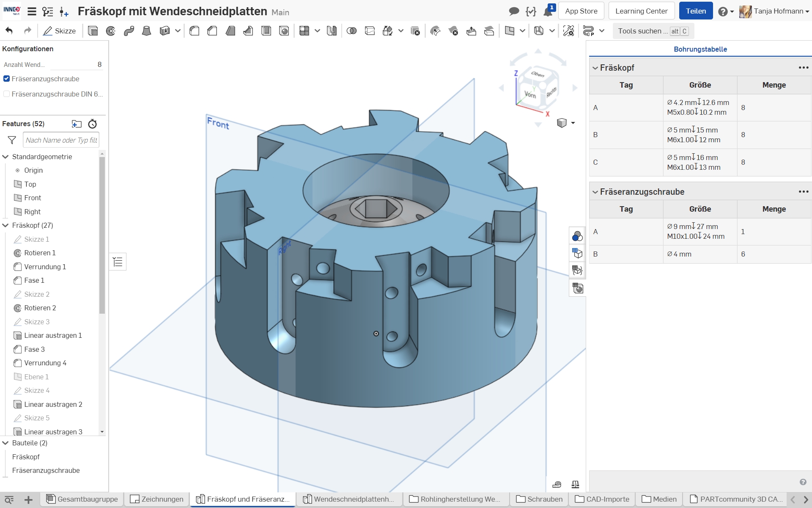
Task: Collapse the Fräskopf (27) feature folder
Action: [x=5, y=225]
